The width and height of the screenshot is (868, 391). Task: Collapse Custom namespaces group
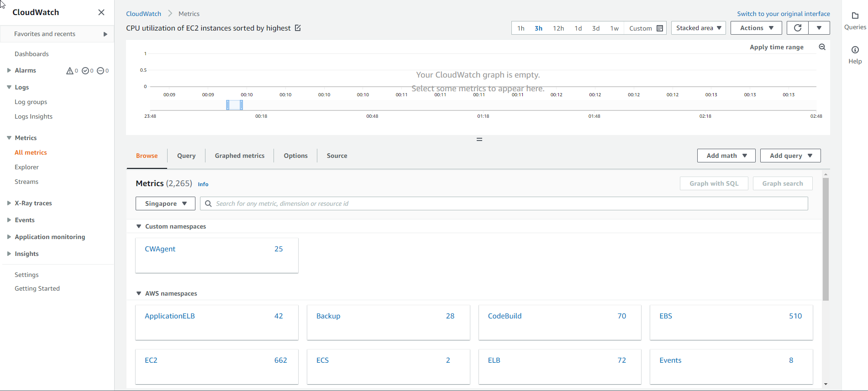coord(139,226)
